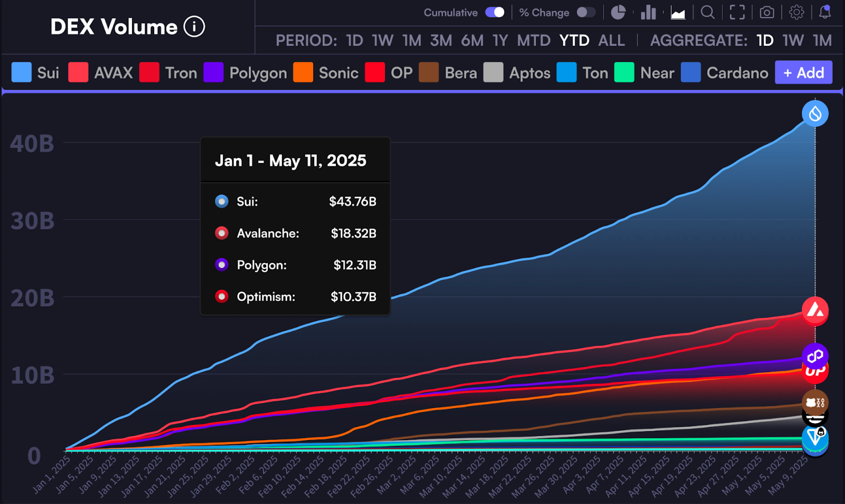Toggle the OP legend entry
845x504 pixels.
(389, 72)
